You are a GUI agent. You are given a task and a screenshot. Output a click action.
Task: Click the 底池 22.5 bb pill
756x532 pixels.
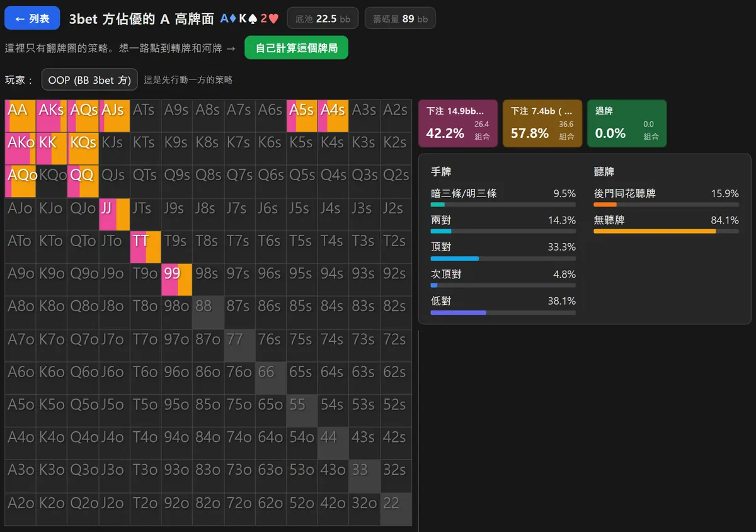(x=323, y=18)
